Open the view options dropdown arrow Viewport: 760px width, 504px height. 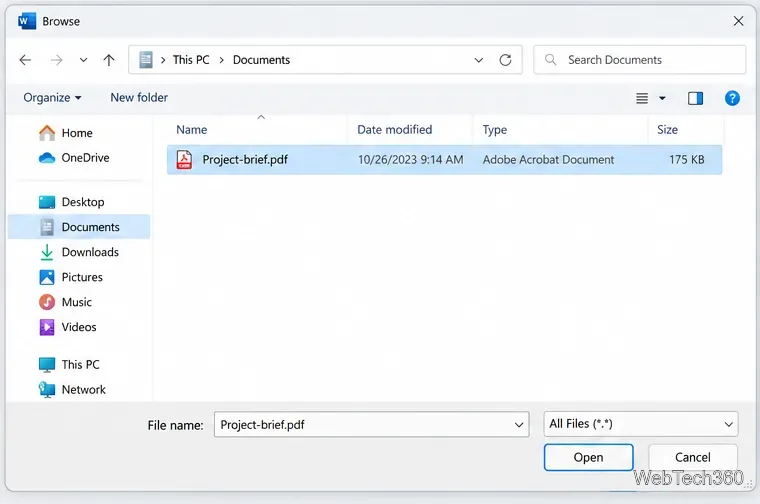coord(662,98)
